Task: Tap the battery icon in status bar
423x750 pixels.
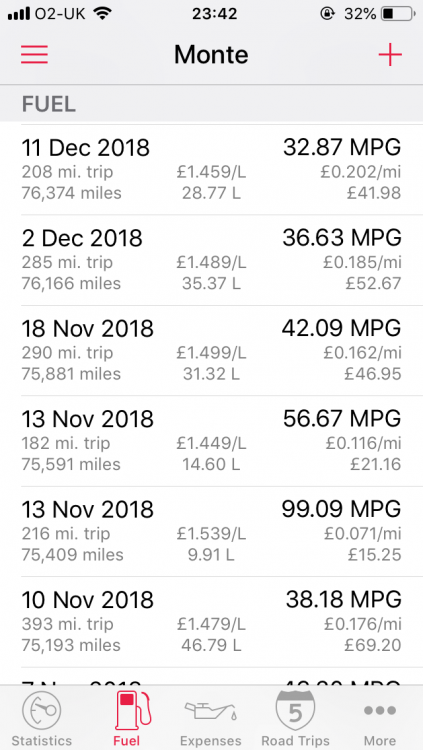Action: 398,14
